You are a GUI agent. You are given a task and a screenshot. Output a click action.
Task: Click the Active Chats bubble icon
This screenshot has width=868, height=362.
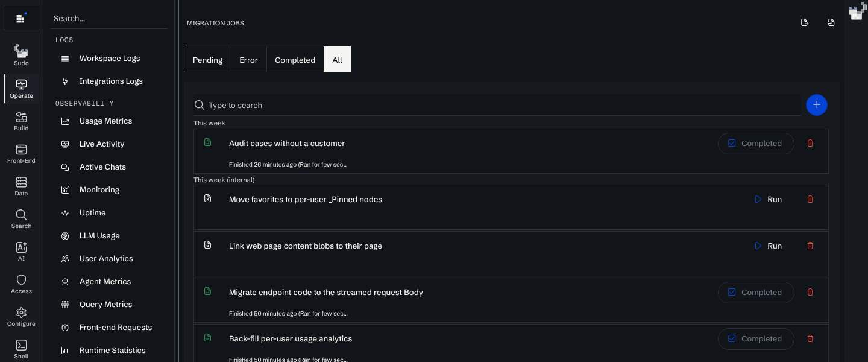pyautogui.click(x=65, y=167)
